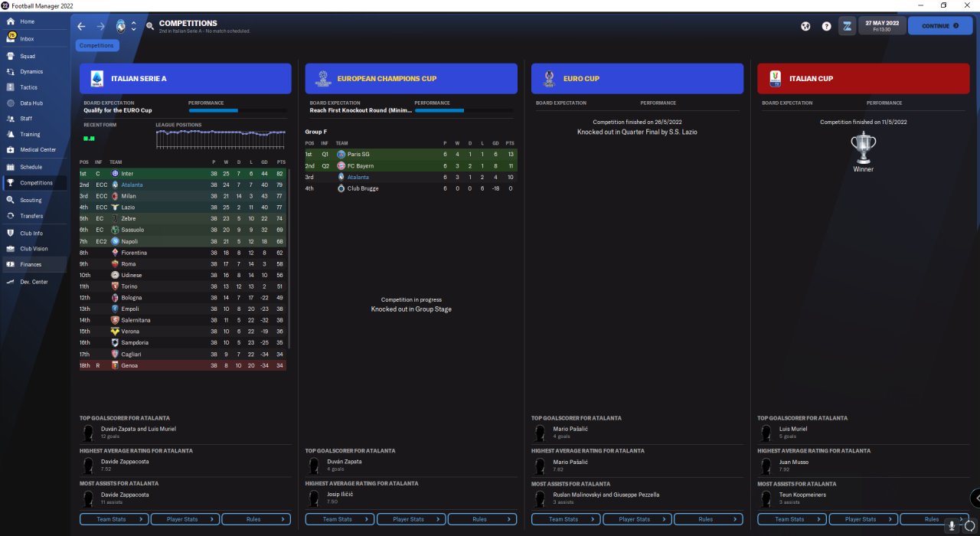Click the Italian Cup winner trophy

coord(863,148)
